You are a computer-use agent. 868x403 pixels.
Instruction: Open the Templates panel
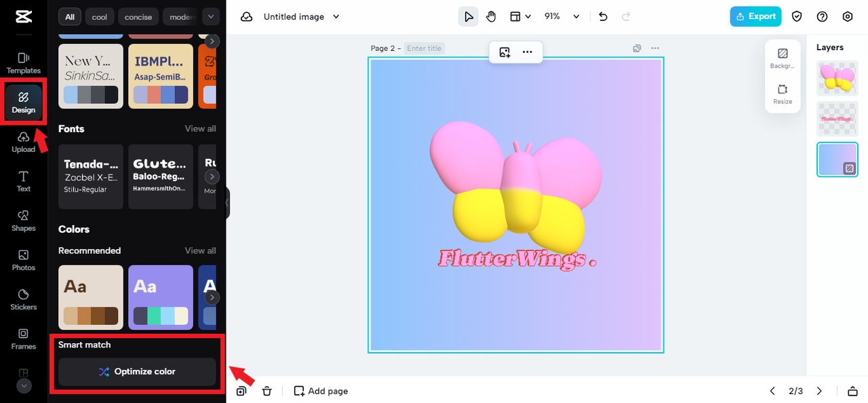pos(24,63)
